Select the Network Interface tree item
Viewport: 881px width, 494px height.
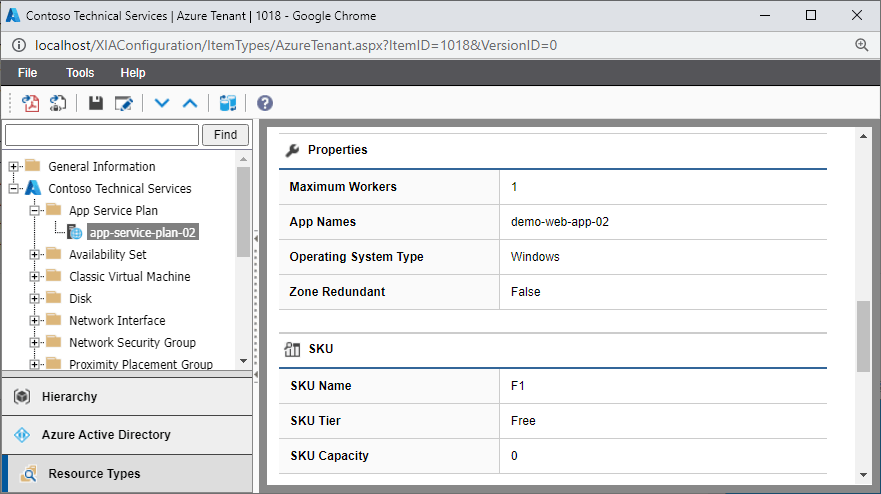point(117,320)
